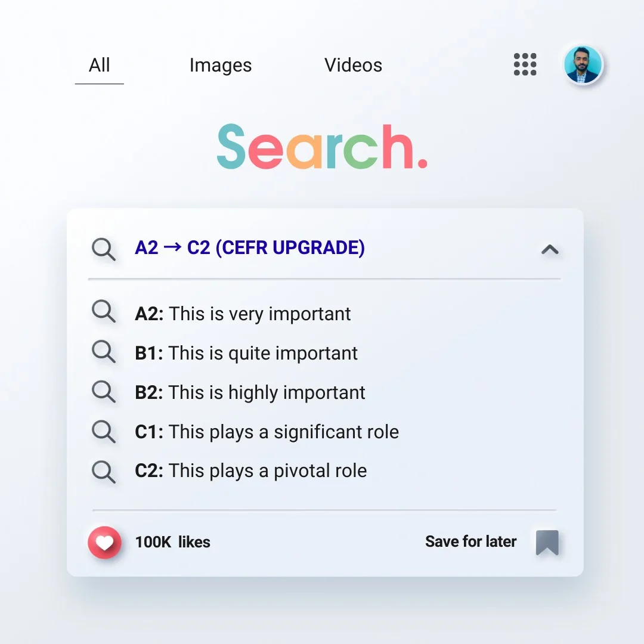Click magnifier icon next to C1 suggestion

click(x=104, y=431)
